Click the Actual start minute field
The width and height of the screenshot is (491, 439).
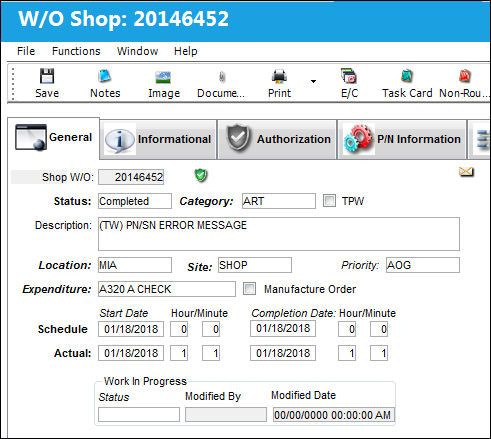point(211,353)
